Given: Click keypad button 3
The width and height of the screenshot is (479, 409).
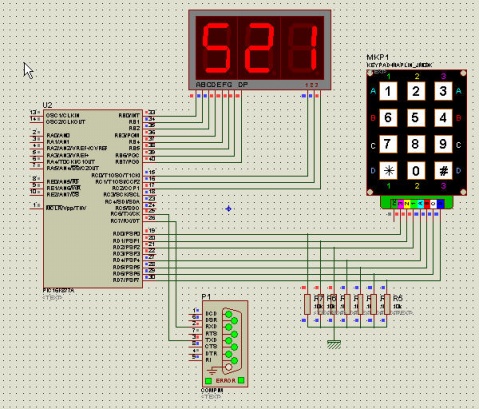Looking at the screenshot, I should 443,91.
